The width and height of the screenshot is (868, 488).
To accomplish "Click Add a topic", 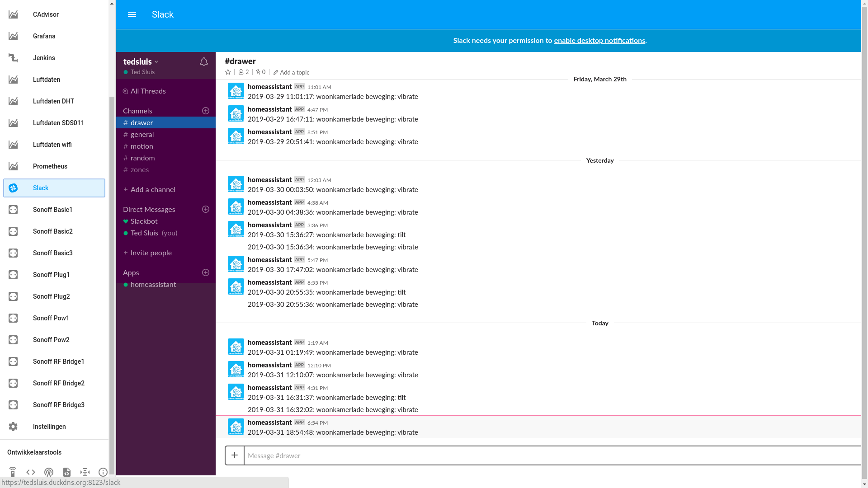I will 294,72.
